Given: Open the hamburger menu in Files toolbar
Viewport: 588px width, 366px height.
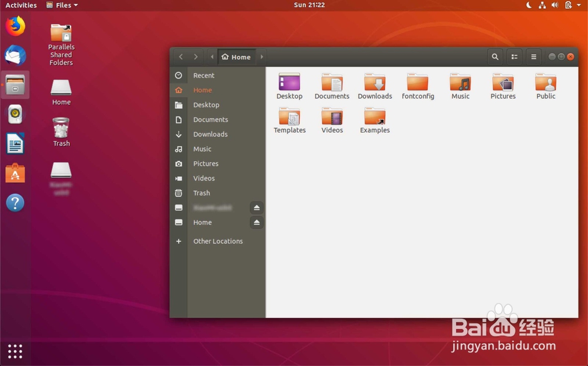Looking at the screenshot, I should pyautogui.click(x=533, y=56).
